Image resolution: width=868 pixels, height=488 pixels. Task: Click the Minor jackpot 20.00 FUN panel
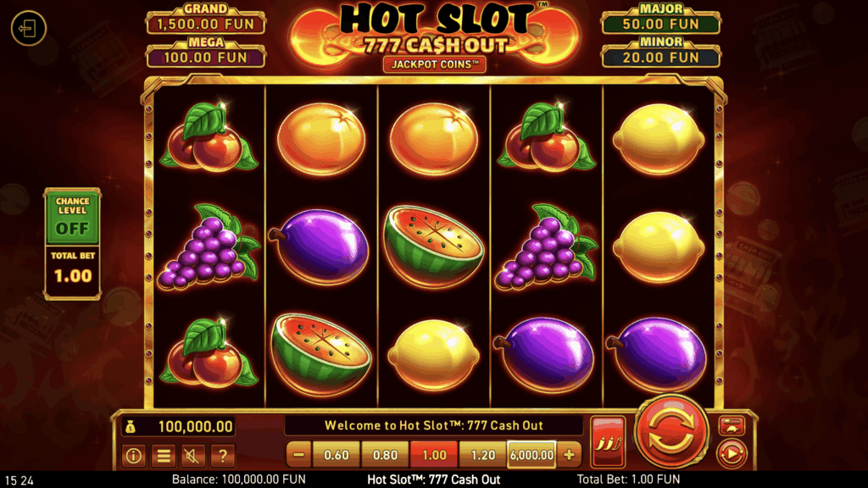(661, 52)
